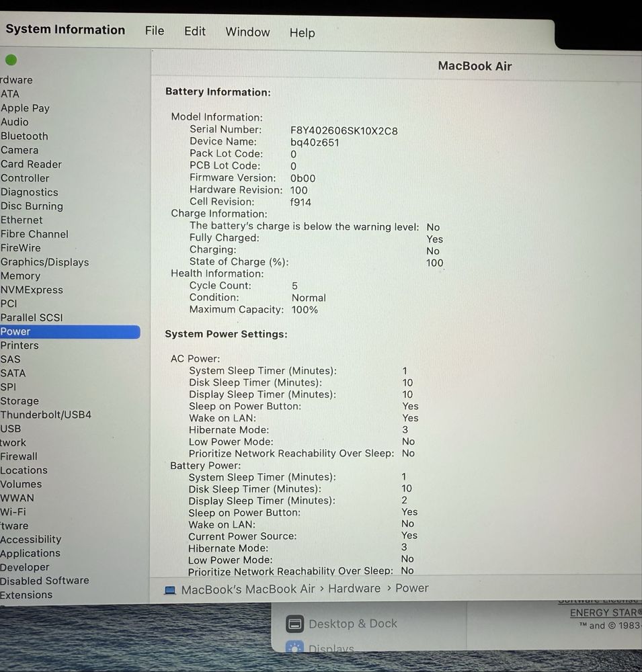Select Developer in the sidebar

[24, 567]
